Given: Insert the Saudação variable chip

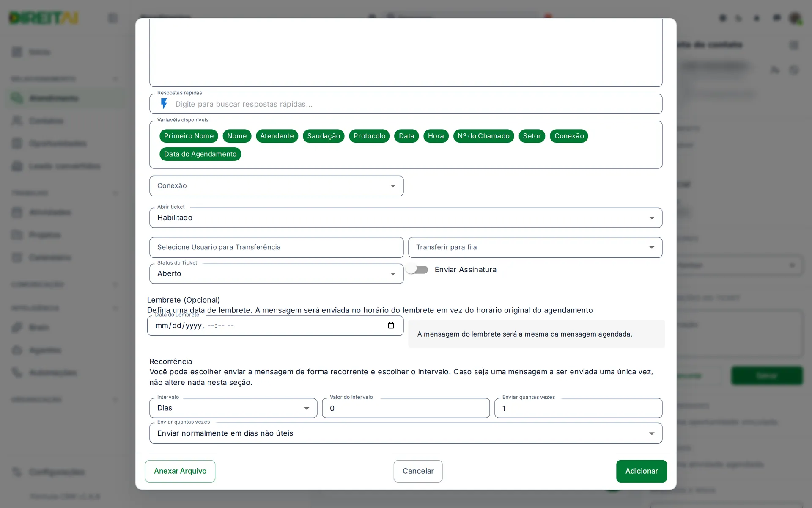Looking at the screenshot, I should tap(324, 136).
